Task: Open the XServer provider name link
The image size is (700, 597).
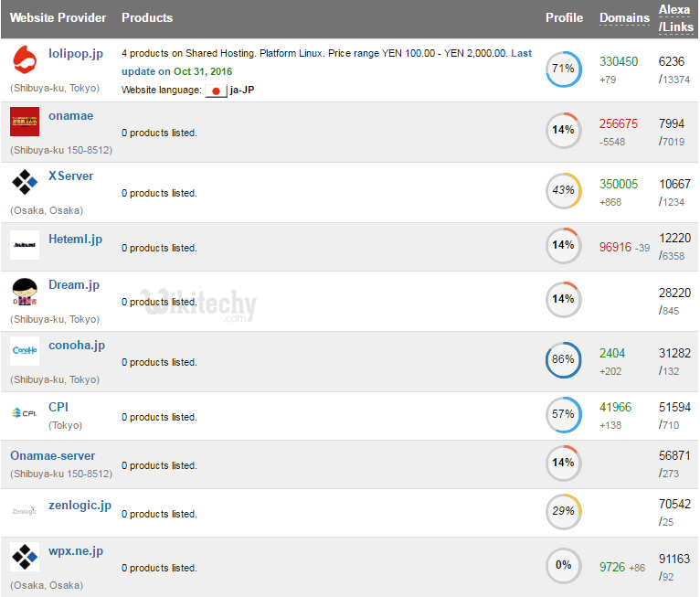Action: (x=70, y=176)
